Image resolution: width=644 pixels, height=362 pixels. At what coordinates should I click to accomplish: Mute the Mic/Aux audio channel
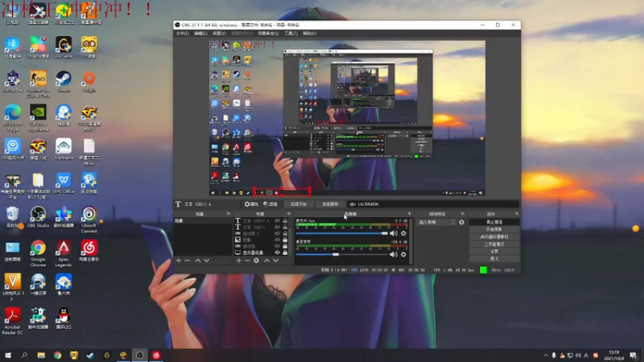click(394, 233)
